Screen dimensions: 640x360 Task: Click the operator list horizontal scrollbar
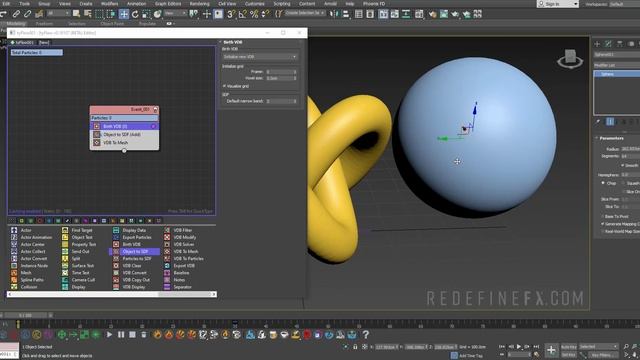click(x=111, y=294)
